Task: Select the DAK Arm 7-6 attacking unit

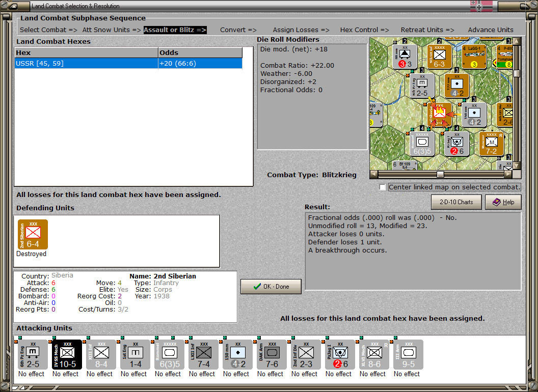Action: tap(272, 354)
